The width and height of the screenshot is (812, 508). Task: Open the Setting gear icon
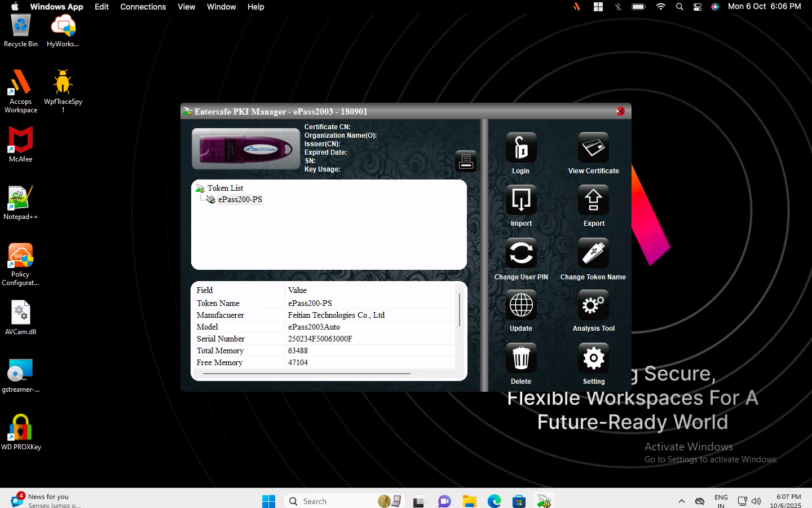[x=593, y=358]
